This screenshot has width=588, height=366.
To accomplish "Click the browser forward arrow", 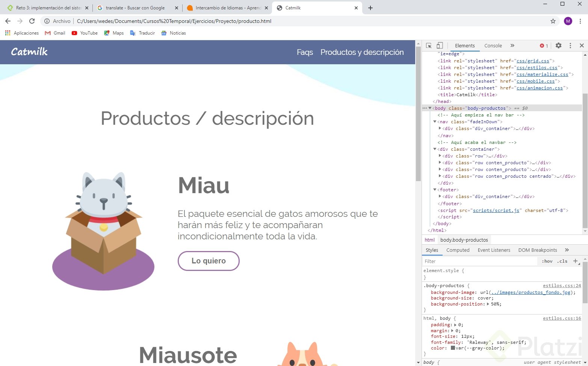I will (x=20, y=21).
